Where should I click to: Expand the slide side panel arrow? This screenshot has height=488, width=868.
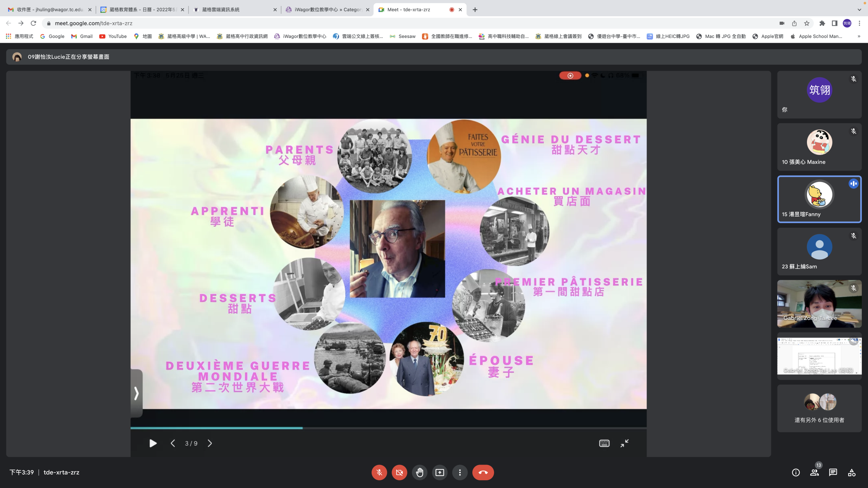point(136,393)
